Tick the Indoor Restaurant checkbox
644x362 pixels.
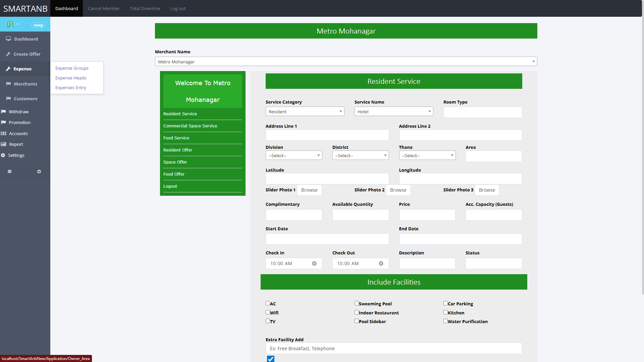[x=357, y=312]
